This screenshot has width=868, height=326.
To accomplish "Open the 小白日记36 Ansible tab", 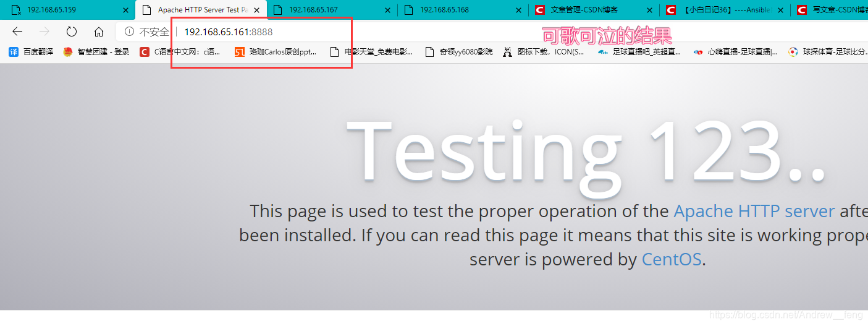I will 725,10.
